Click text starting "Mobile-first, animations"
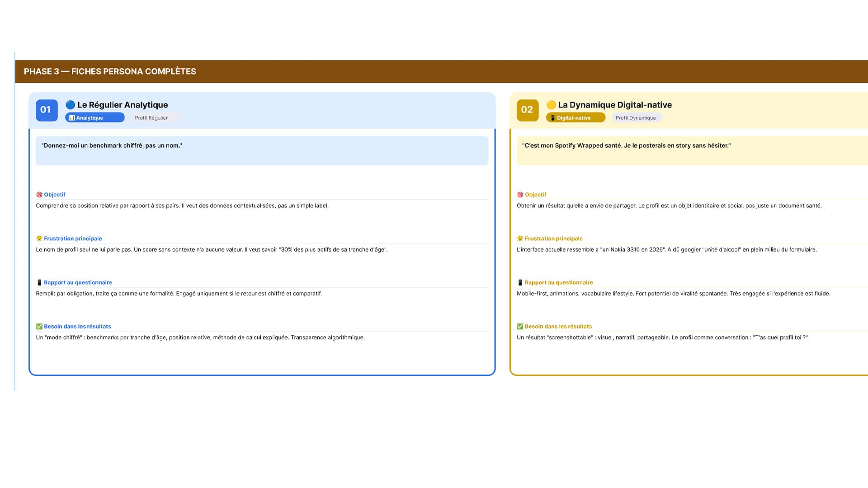Image resolution: width=868 pixels, height=488 pixels. [x=674, y=294]
